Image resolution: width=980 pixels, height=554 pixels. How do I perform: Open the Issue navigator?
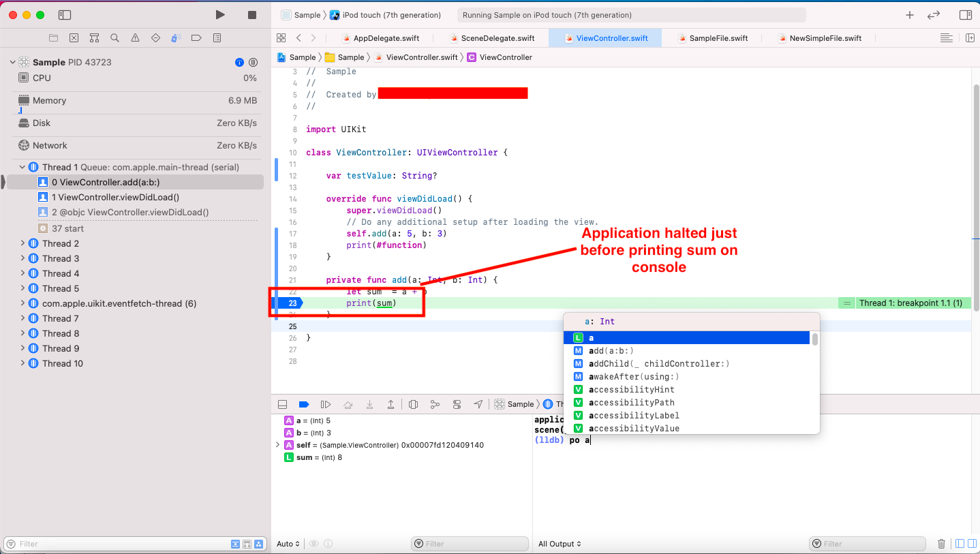coord(135,38)
